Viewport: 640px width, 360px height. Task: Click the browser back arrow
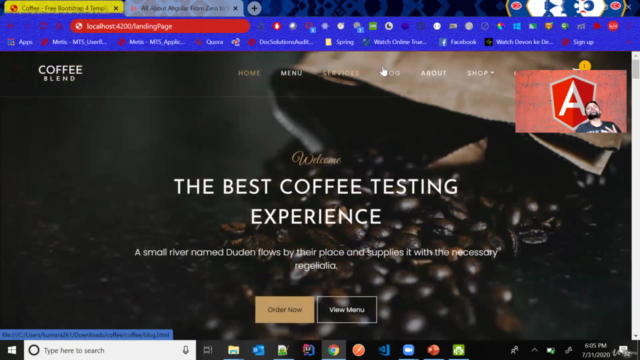tap(11, 26)
